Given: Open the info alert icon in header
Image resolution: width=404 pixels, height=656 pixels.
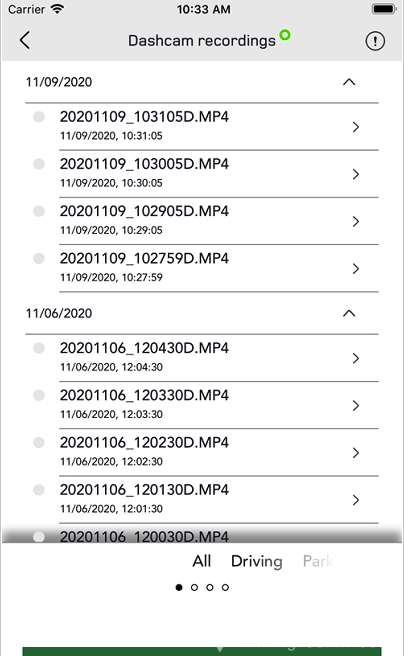Looking at the screenshot, I should point(375,41).
